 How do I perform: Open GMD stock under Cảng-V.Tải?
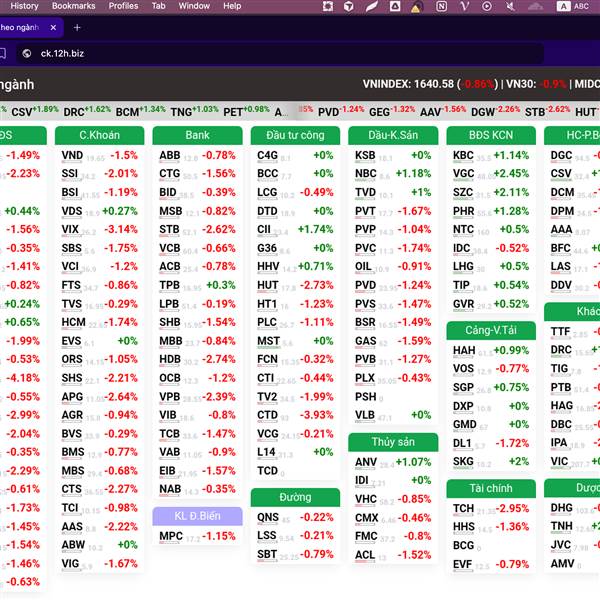pos(491,424)
